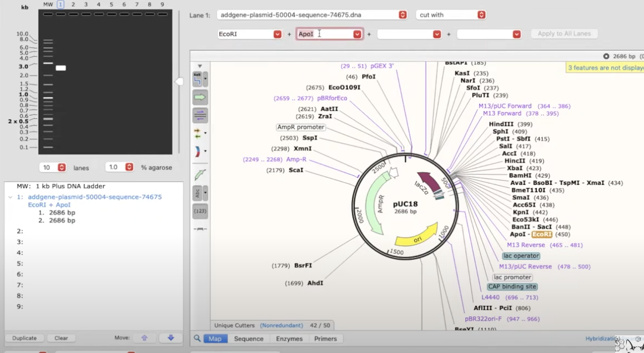
Task: Click the Apply to All Lanes button
Action: pos(564,34)
